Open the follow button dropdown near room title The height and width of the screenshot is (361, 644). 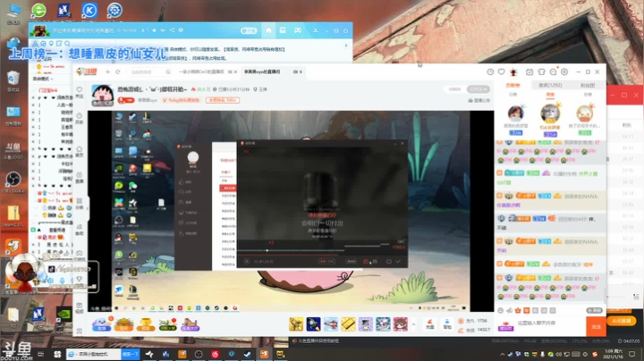tap(479, 89)
